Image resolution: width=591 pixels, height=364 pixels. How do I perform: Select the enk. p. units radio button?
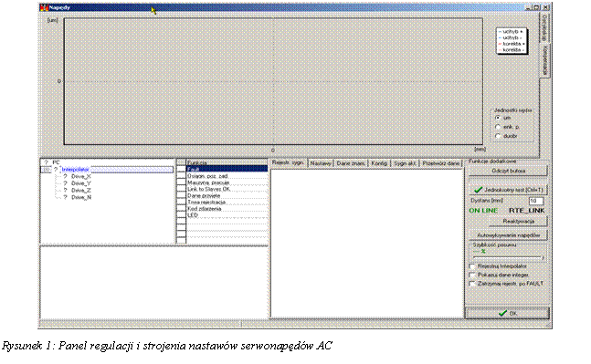click(x=498, y=127)
